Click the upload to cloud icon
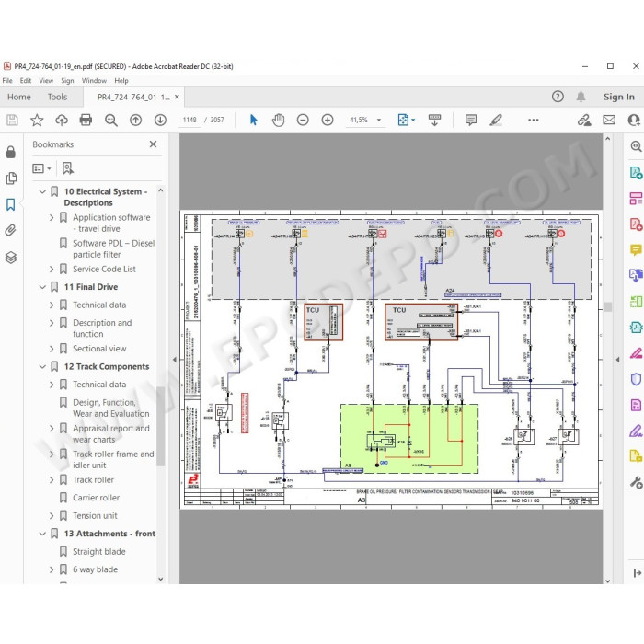The width and height of the screenshot is (644, 644). point(62,120)
